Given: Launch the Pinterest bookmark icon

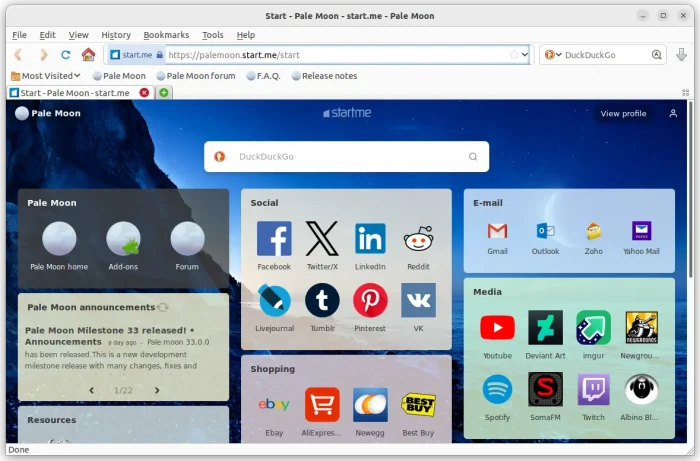Looking at the screenshot, I should pyautogui.click(x=370, y=300).
